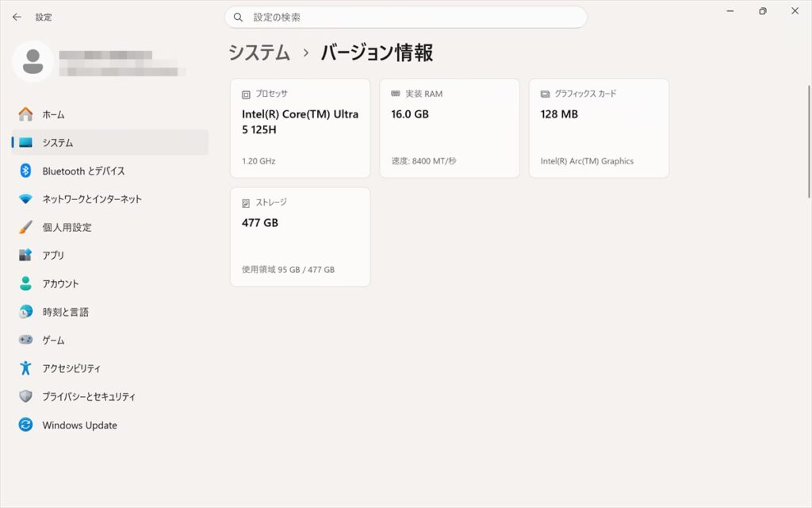Click the 設定 window title text
Screen dimensions: 812x508
(x=44, y=17)
